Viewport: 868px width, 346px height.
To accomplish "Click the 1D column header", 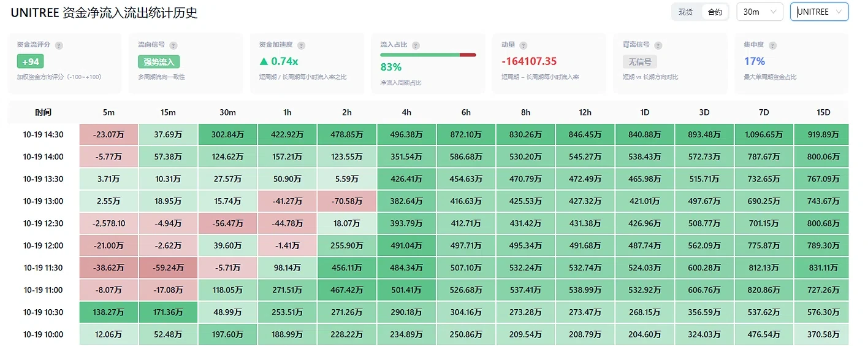I will click(x=645, y=112).
